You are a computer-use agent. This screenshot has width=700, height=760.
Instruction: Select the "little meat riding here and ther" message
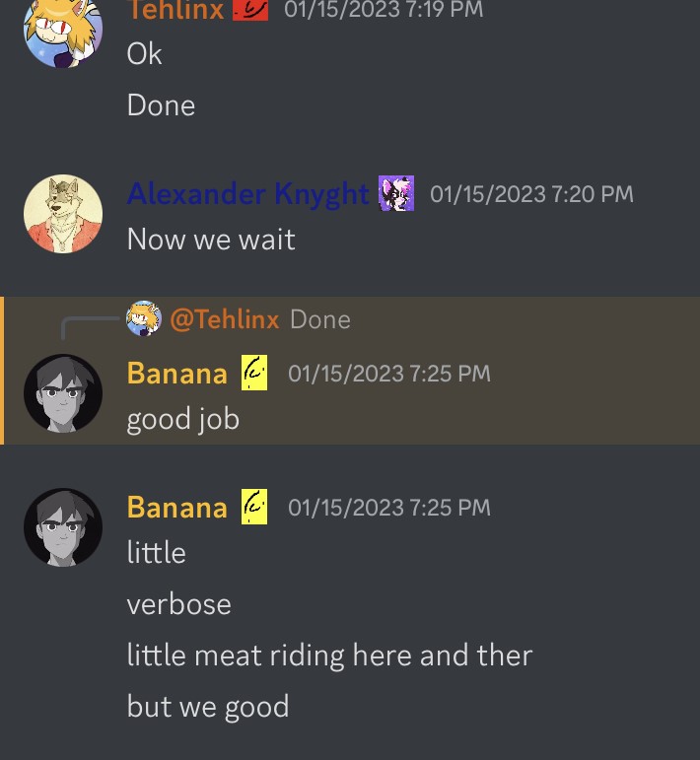click(329, 656)
